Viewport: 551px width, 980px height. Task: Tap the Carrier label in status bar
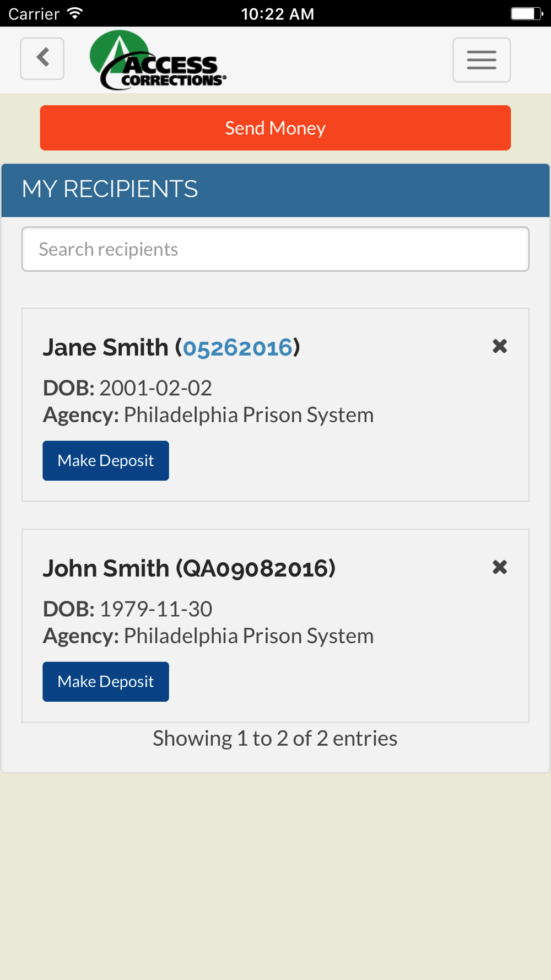tap(34, 13)
